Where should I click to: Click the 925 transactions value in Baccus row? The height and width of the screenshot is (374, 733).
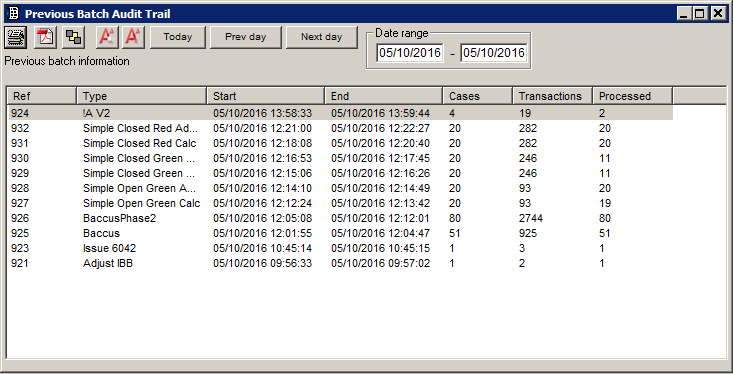click(528, 233)
